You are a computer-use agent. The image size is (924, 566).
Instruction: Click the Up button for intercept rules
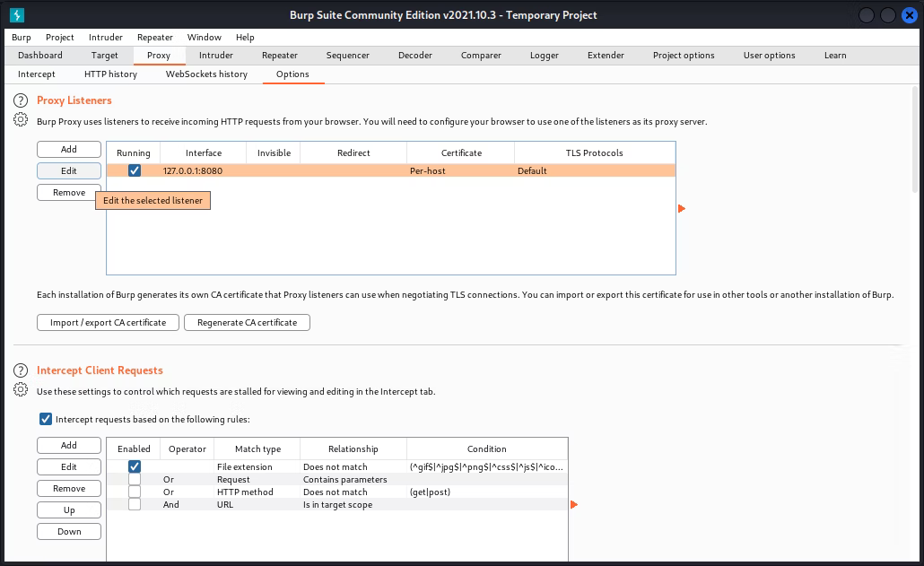coord(69,510)
